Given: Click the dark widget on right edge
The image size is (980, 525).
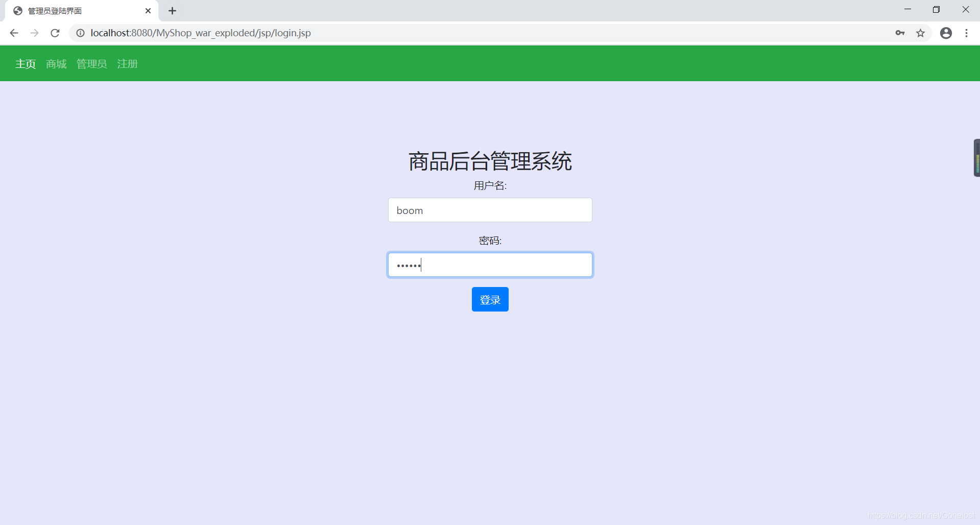Looking at the screenshot, I should click(x=977, y=158).
